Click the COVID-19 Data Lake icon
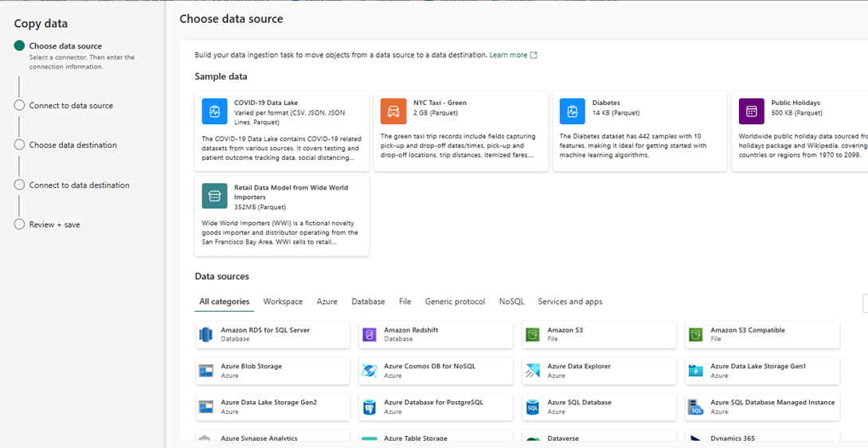This screenshot has width=868, height=448. (215, 111)
